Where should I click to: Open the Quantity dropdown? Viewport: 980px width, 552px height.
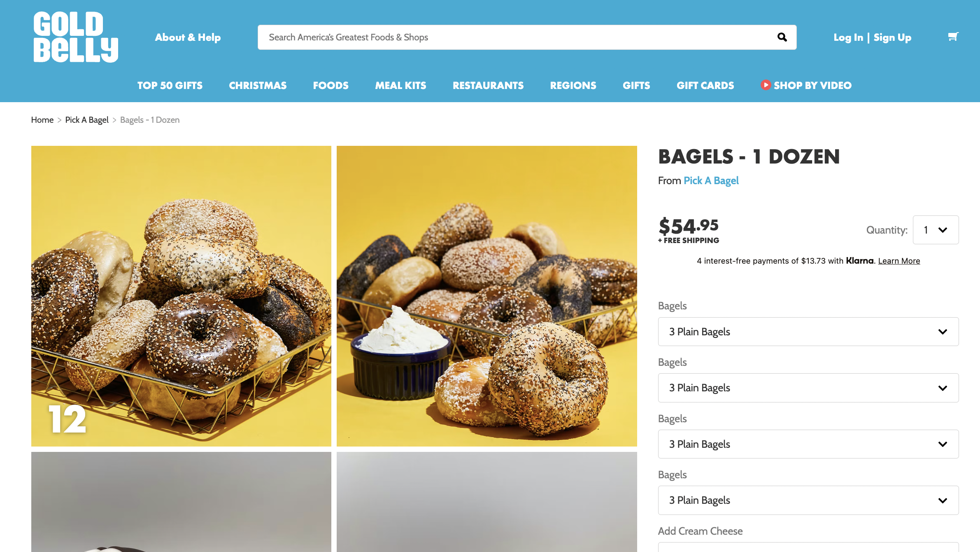click(x=936, y=230)
